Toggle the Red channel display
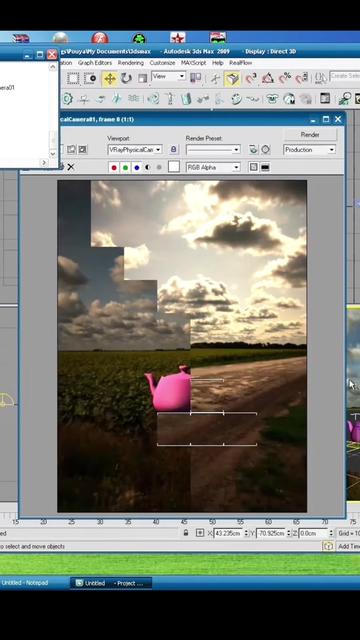Viewport: 360px width, 640px height. pos(114,167)
